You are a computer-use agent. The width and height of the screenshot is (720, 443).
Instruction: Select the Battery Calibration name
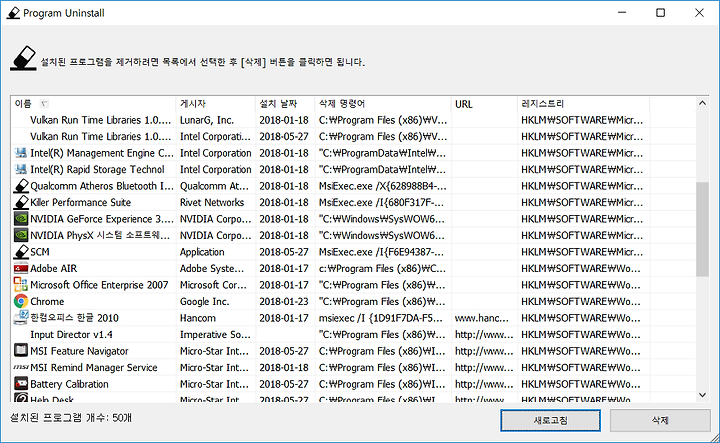(69, 384)
